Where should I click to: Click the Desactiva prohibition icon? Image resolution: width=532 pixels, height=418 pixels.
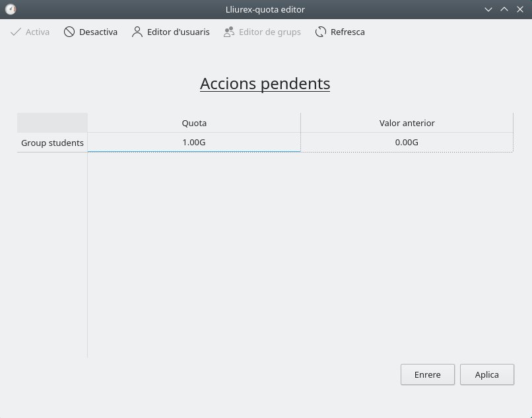69,32
